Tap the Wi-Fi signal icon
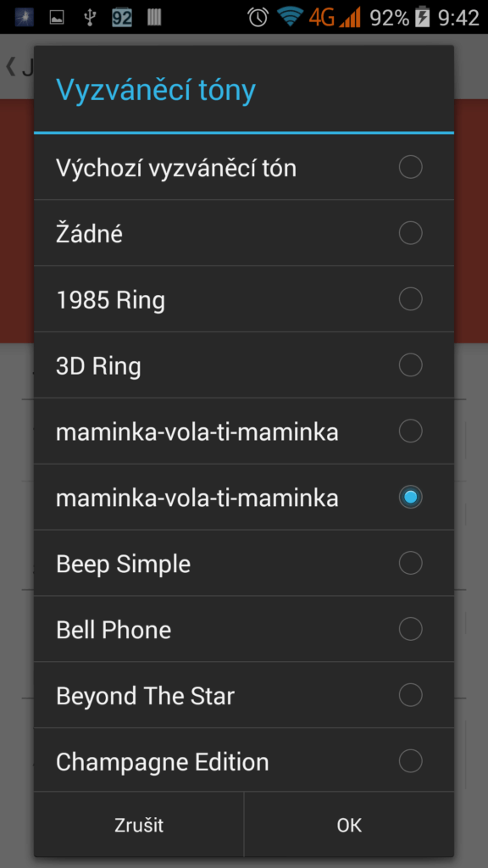 pyautogui.click(x=290, y=17)
